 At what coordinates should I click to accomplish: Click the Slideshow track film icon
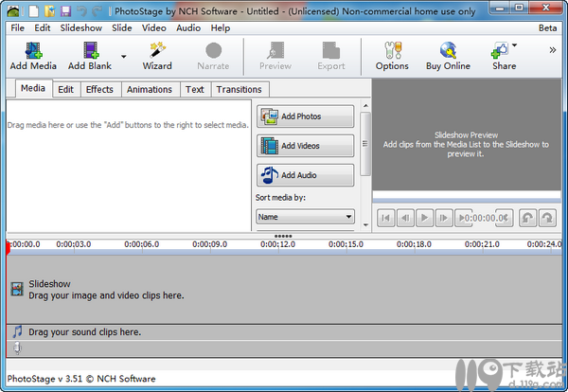coord(17,289)
